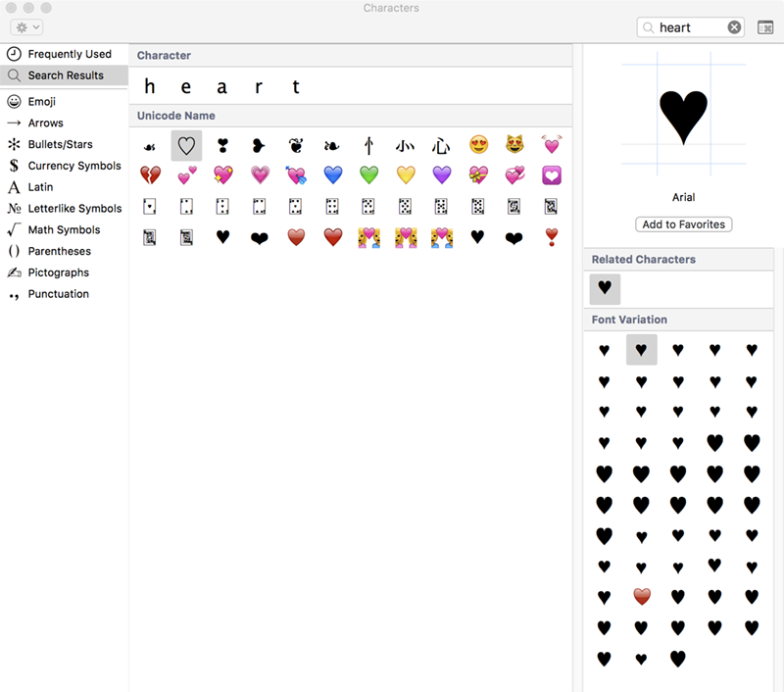This screenshot has width=784, height=692.
Task: Select the letter t character result
Action: [296, 86]
